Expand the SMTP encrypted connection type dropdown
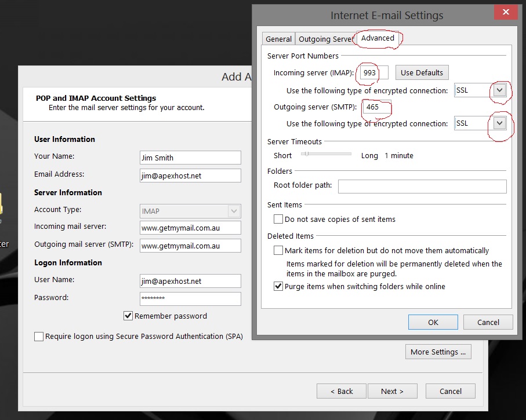 (500, 123)
